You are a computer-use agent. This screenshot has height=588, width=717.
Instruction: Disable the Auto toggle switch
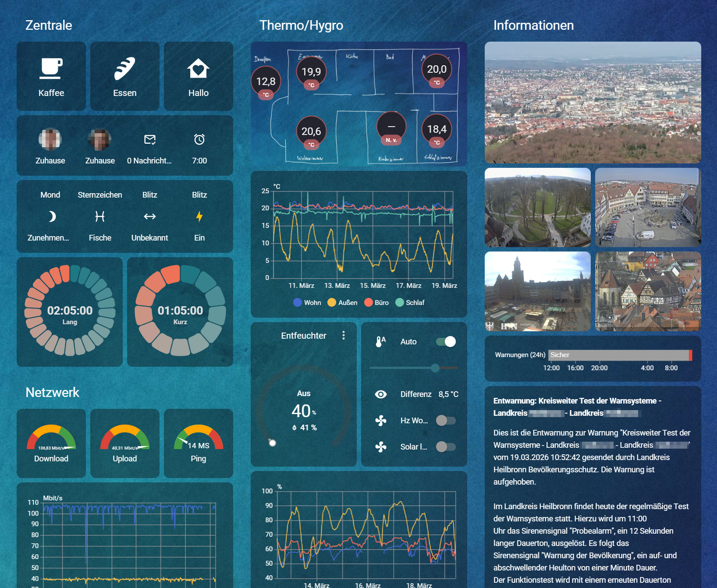[x=446, y=342]
